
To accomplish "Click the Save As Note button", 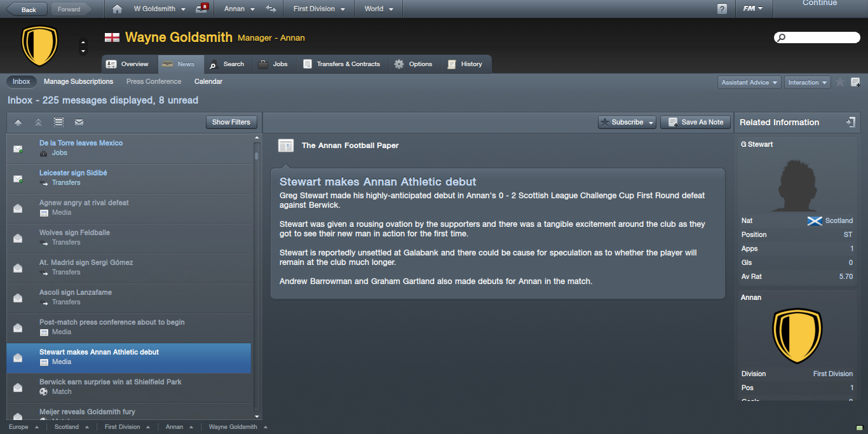I will tap(695, 122).
